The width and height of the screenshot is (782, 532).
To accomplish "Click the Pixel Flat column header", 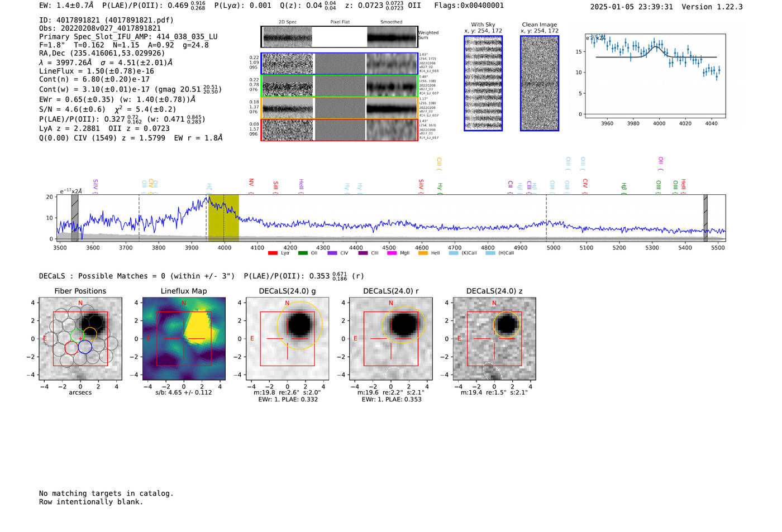I will tap(340, 22).
